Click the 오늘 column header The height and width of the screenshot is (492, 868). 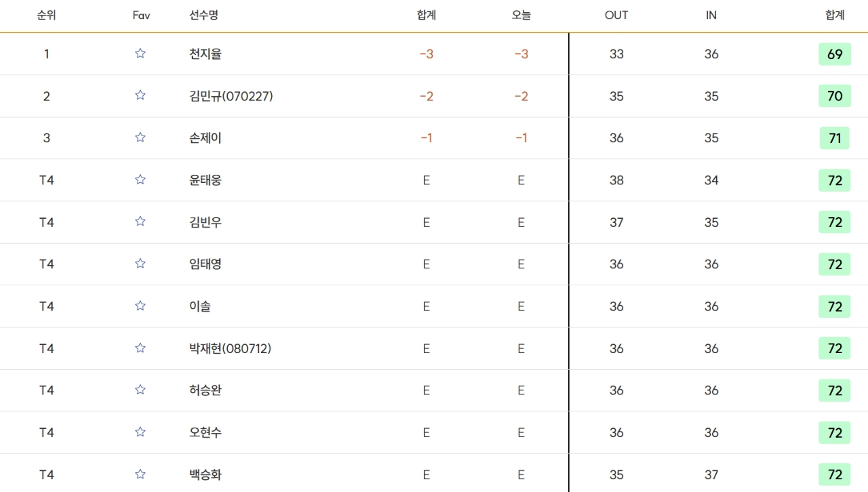(x=521, y=16)
